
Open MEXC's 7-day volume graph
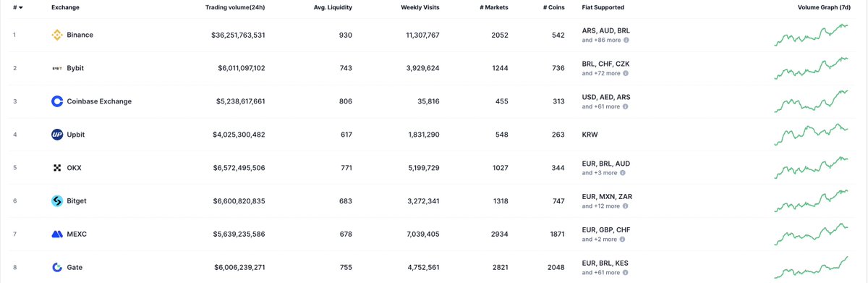[812, 235]
